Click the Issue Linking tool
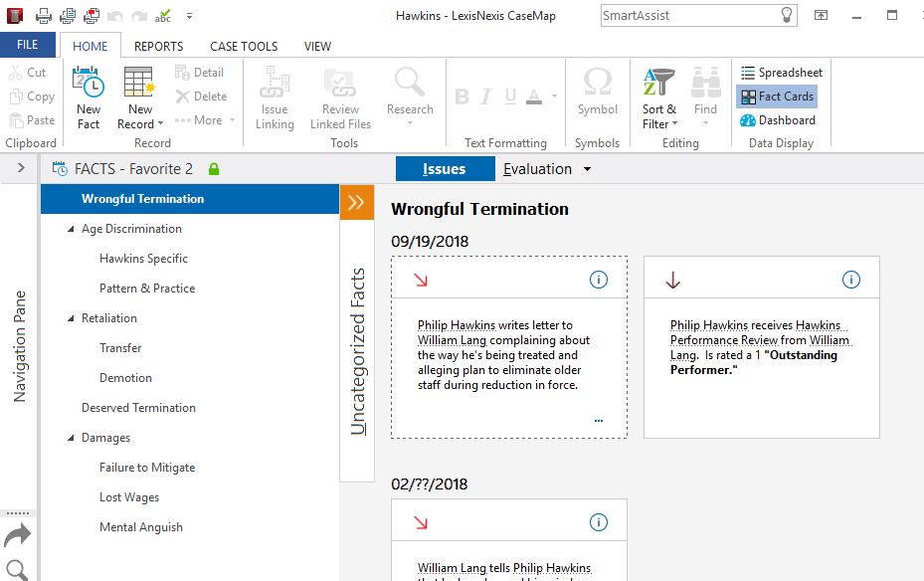This screenshot has height=581, width=924. coord(275,97)
